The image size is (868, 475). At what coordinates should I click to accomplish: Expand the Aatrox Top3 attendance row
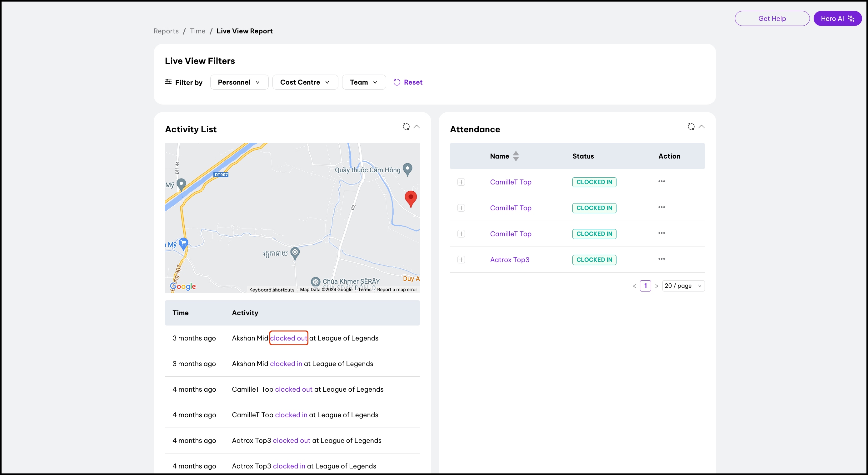click(461, 260)
